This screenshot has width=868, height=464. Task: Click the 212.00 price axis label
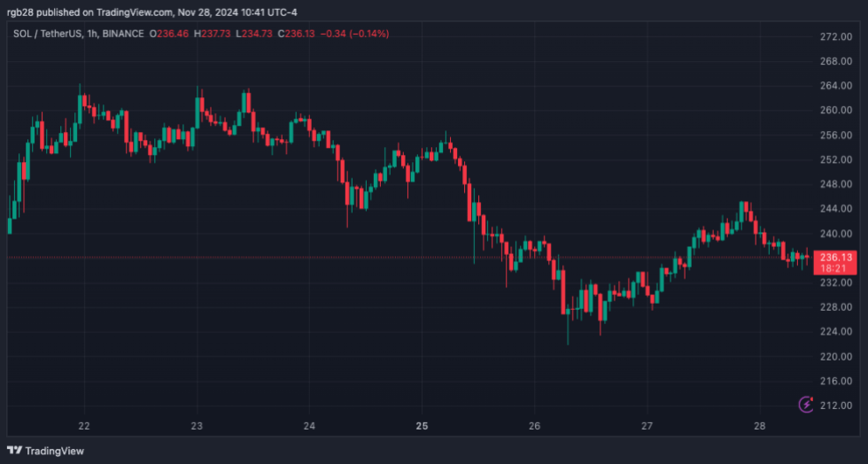pyautogui.click(x=835, y=406)
